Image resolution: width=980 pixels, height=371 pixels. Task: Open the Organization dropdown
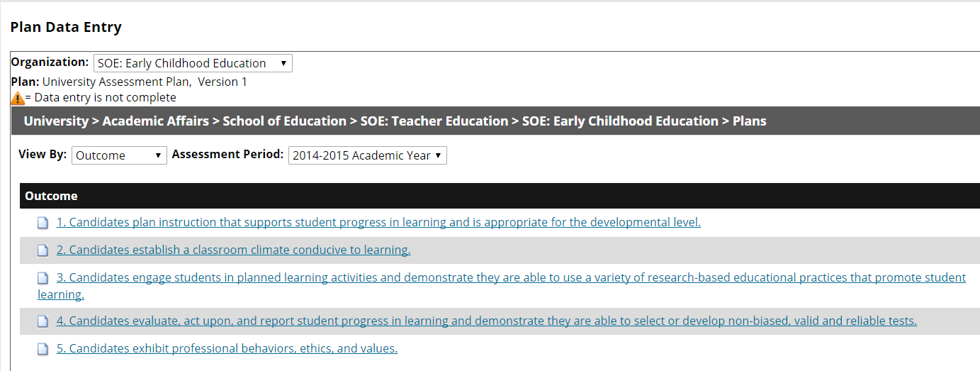[x=193, y=63]
